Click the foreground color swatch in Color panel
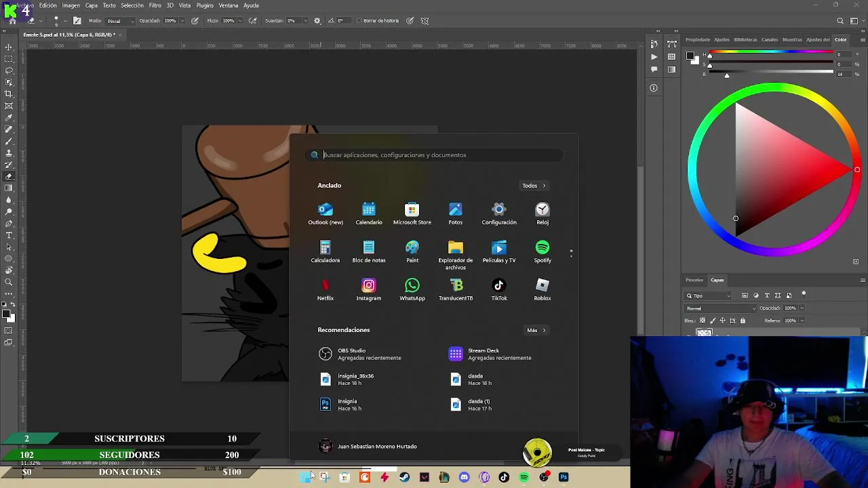 pos(690,56)
